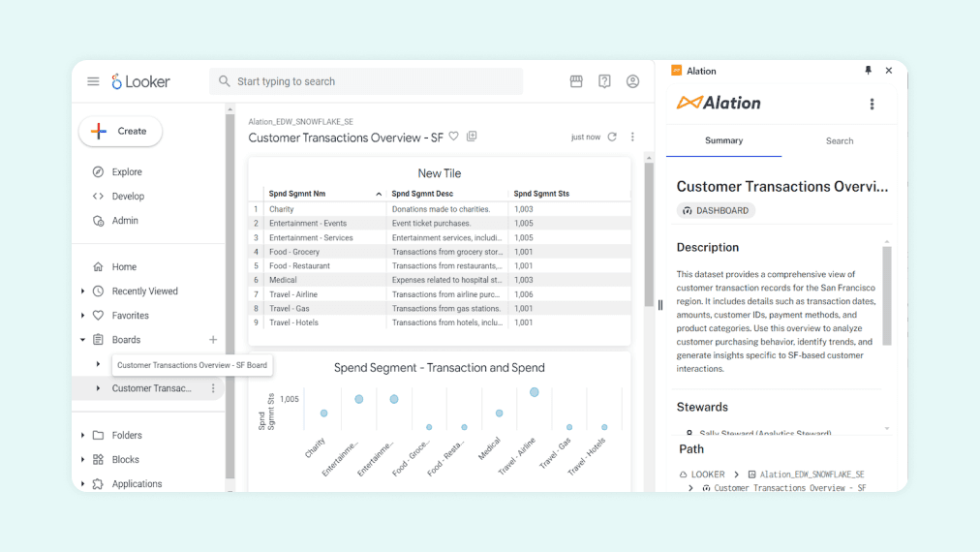Click the Start typing to search field
This screenshot has width=980, height=552.
click(366, 81)
